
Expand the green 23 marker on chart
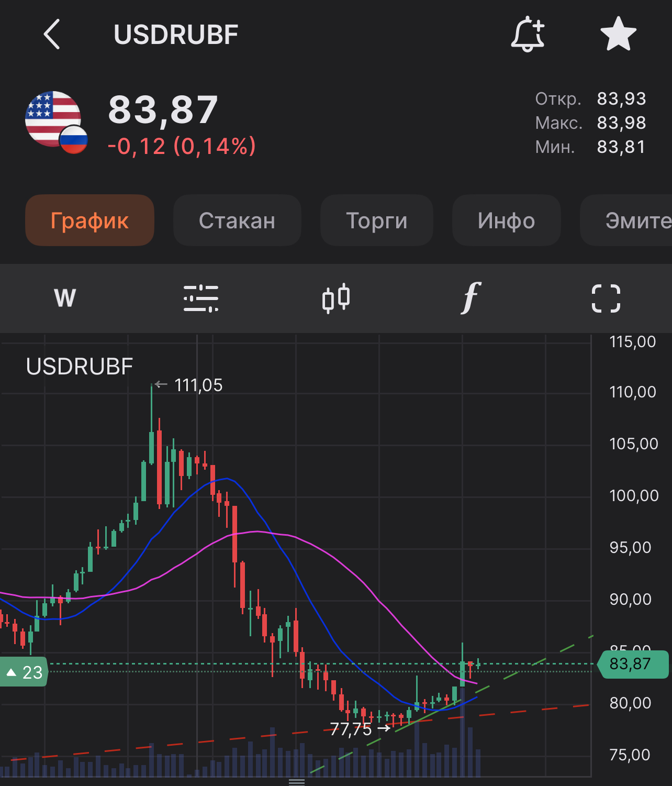(24, 672)
